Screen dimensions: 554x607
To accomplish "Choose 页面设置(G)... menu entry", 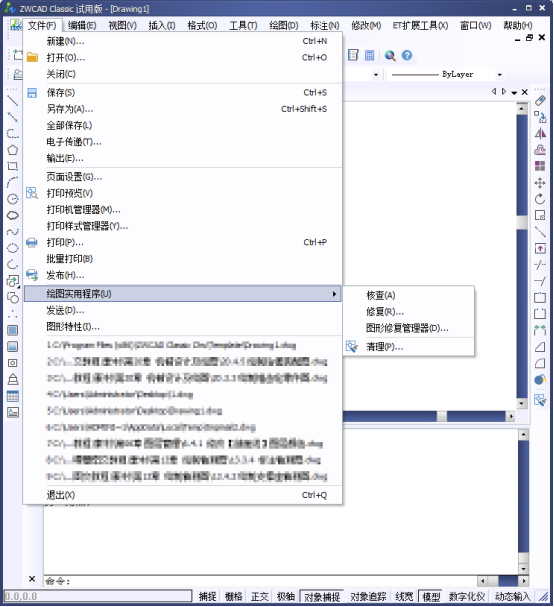I will pos(183,177).
